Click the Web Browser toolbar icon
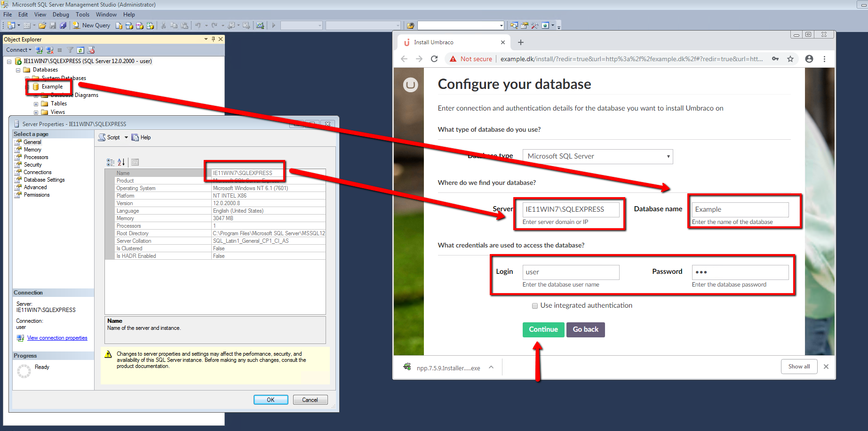Viewport: 868px width, 431px height. point(545,25)
